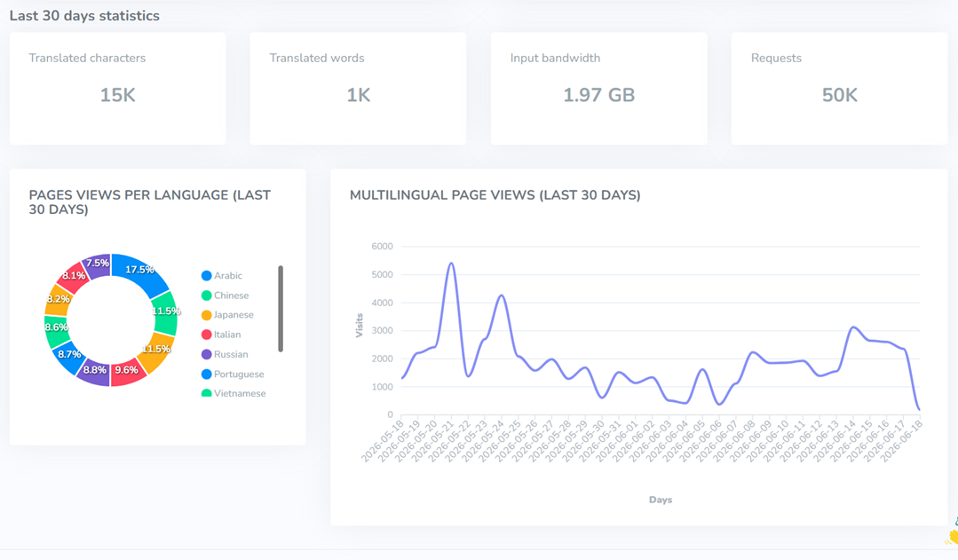Click the 'Translated words' card label
The image size is (958, 560).
(x=316, y=58)
